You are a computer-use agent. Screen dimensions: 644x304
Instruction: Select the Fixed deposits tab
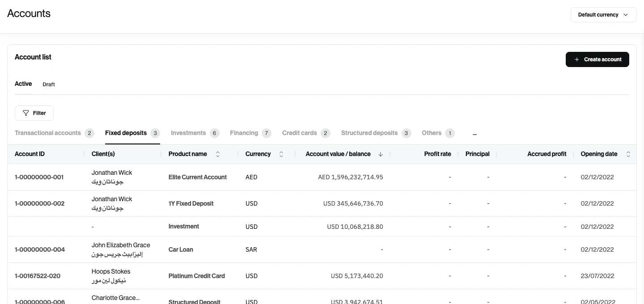click(132, 133)
